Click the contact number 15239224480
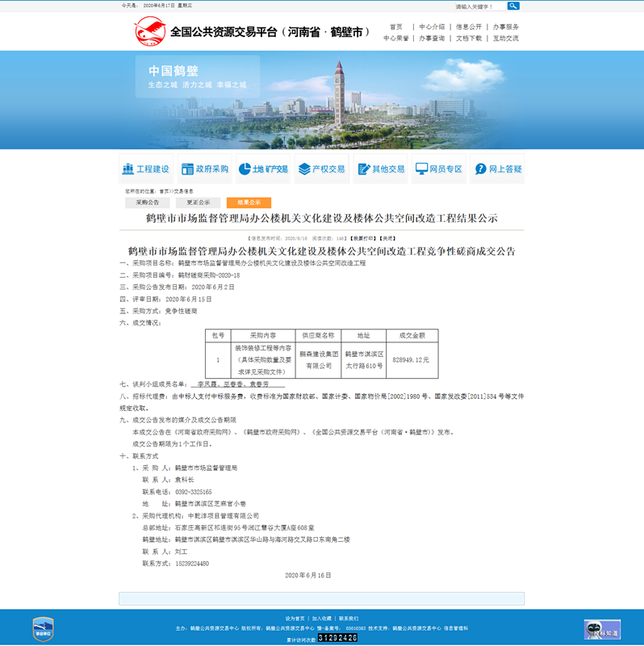 pyautogui.click(x=192, y=563)
